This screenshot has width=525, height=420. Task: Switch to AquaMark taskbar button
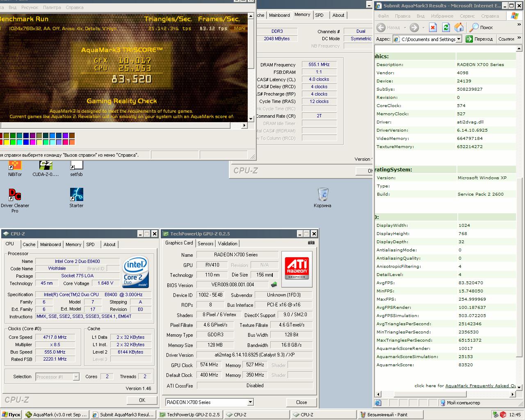tap(56, 415)
